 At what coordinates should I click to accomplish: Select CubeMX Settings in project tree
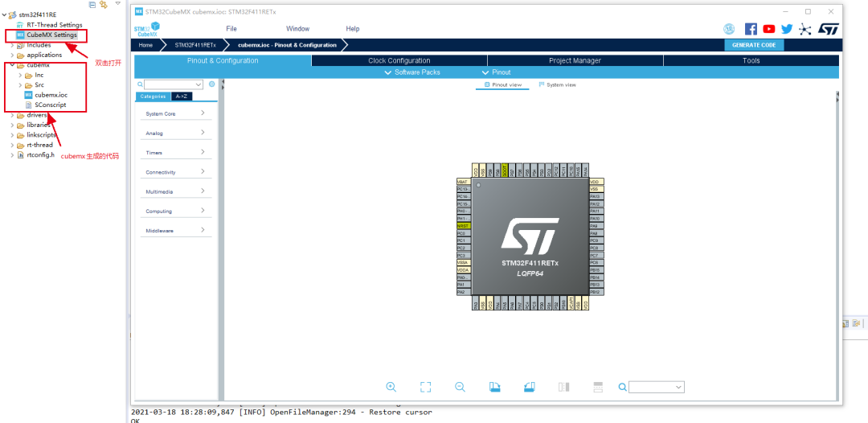51,35
